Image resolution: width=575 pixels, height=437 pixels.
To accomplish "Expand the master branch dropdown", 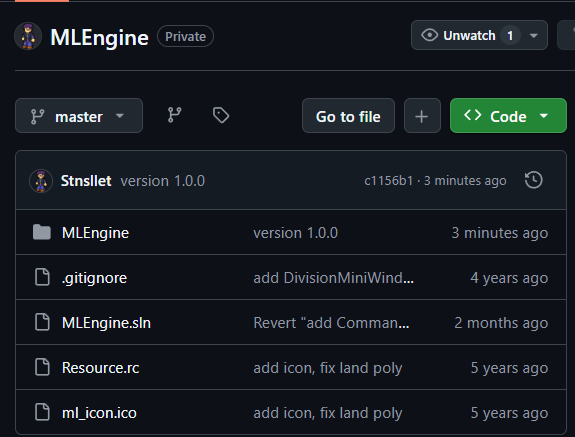I will click(x=79, y=115).
